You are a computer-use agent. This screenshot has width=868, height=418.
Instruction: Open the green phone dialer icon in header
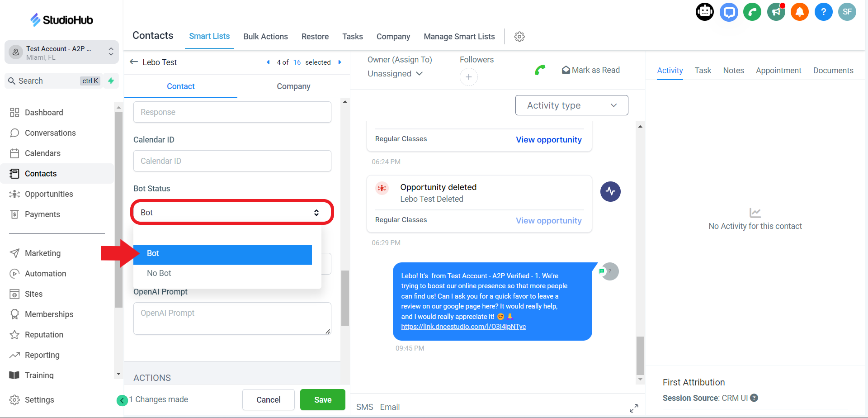752,12
